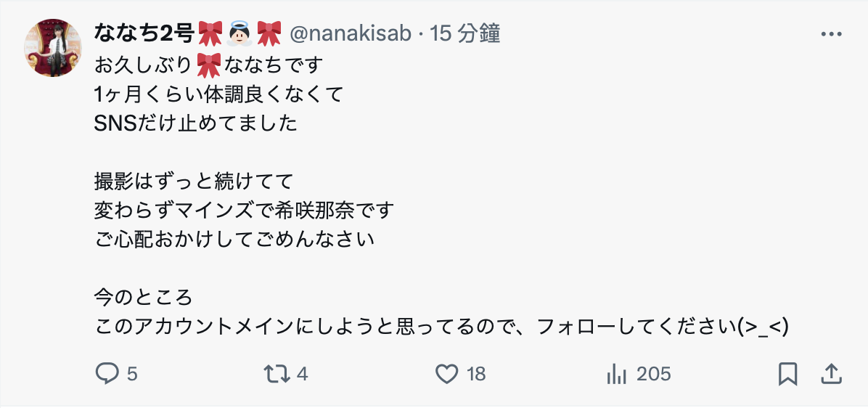
Task: Click the reply speech bubble icon
Action: click(107, 374)
